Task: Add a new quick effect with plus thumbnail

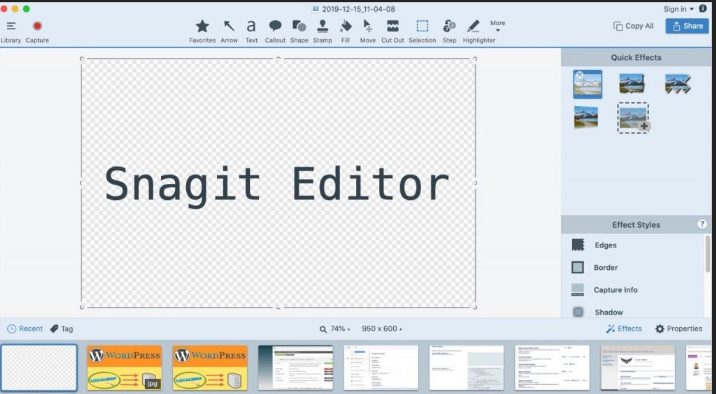Action: pyautogui.click(x=633, y=118)
